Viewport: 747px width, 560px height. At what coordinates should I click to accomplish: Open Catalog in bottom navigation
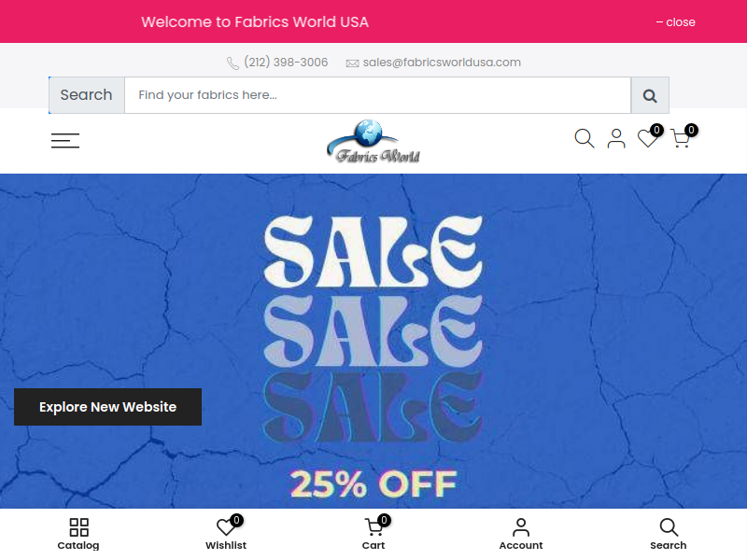[78, 533]
